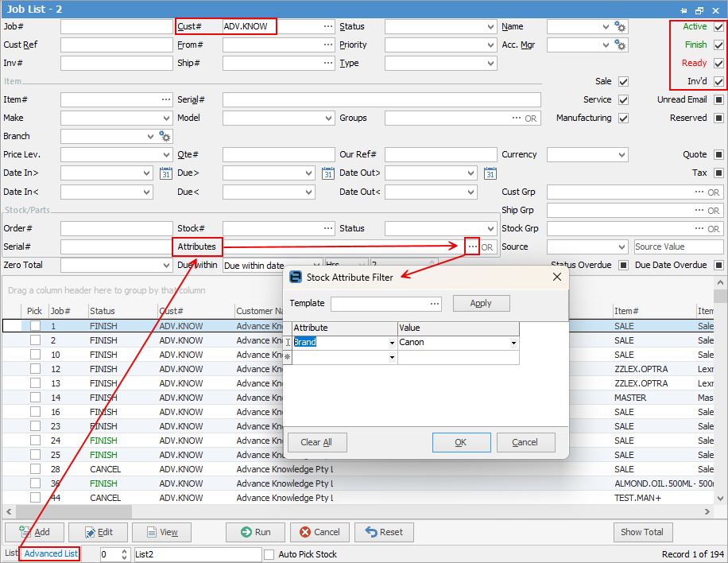Screen dimensions: 728x563
Task: Click the gear icon beside Acc. Mgr dropdown
Action: coord(621,45)
